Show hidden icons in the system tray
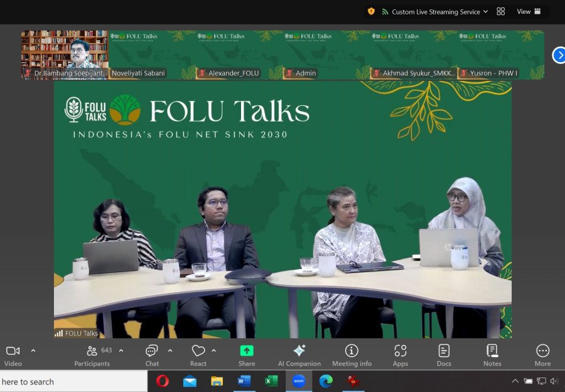 (x=515, y=381)
